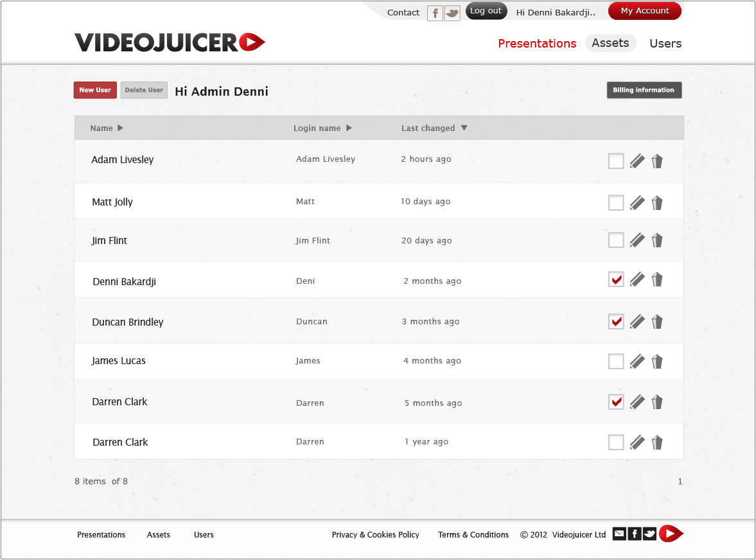Click the edit pencil icon for Adam Livesley

[637, 161]
